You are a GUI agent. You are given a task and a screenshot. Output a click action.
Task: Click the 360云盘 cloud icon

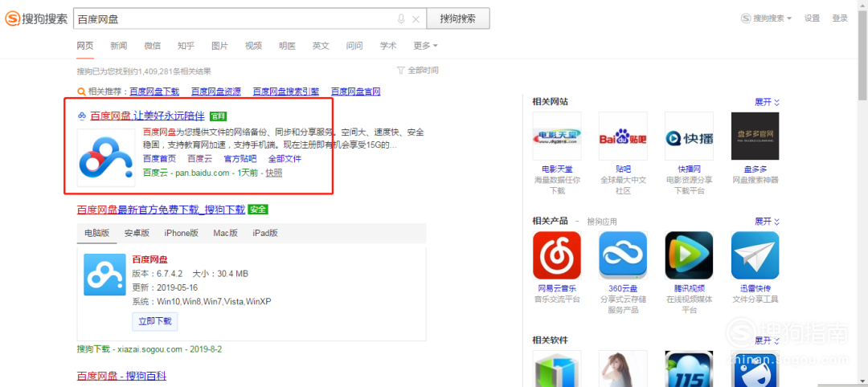(x=623, y=255)
